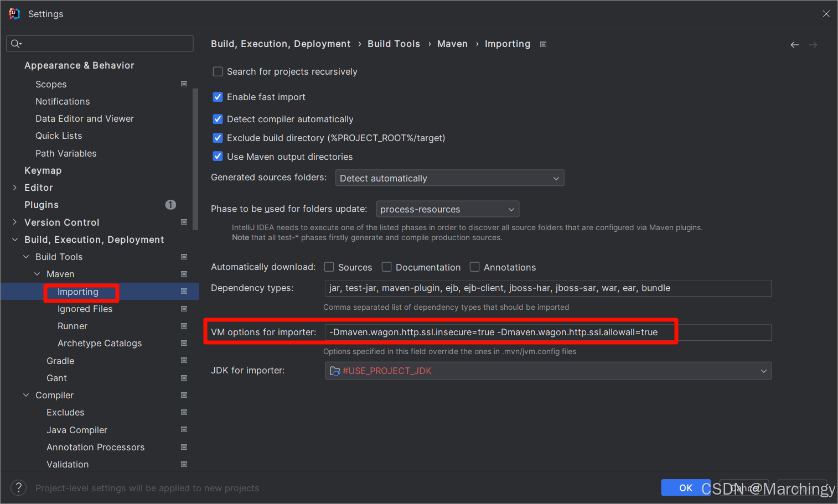Expand the Editor settings section
This screenshot has height=504, width=838.
tap(15, 188)
